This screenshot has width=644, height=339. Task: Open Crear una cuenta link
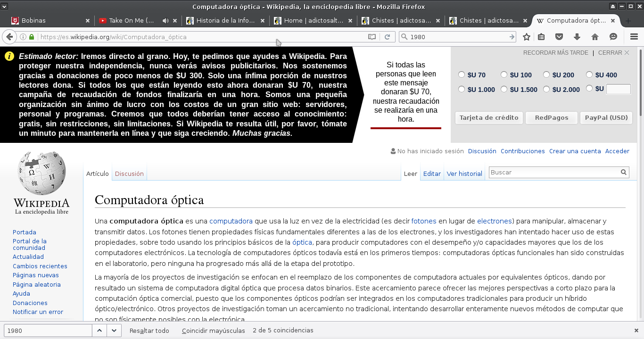[575, 151]
